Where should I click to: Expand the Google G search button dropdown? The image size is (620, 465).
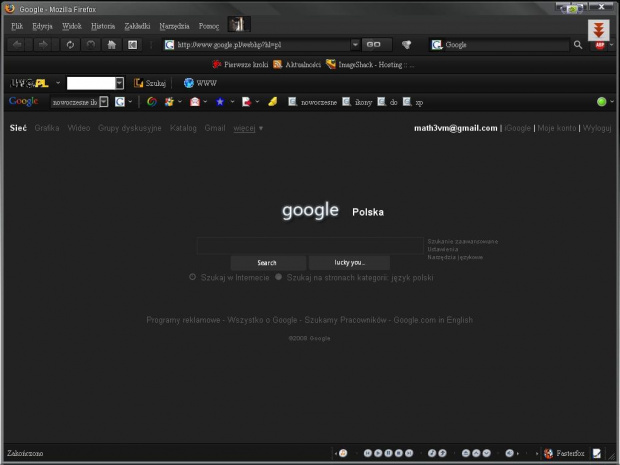[130, 102]
